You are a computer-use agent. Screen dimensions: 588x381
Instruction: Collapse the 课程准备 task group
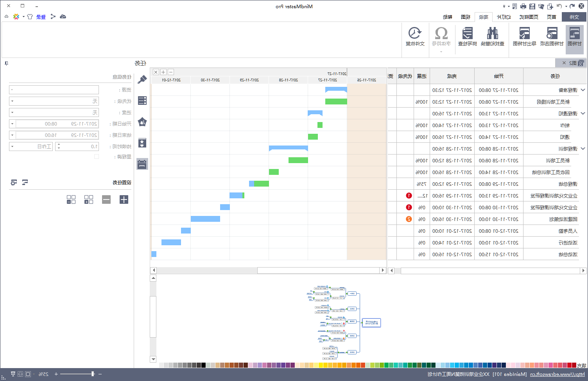(x=583, y=90)
